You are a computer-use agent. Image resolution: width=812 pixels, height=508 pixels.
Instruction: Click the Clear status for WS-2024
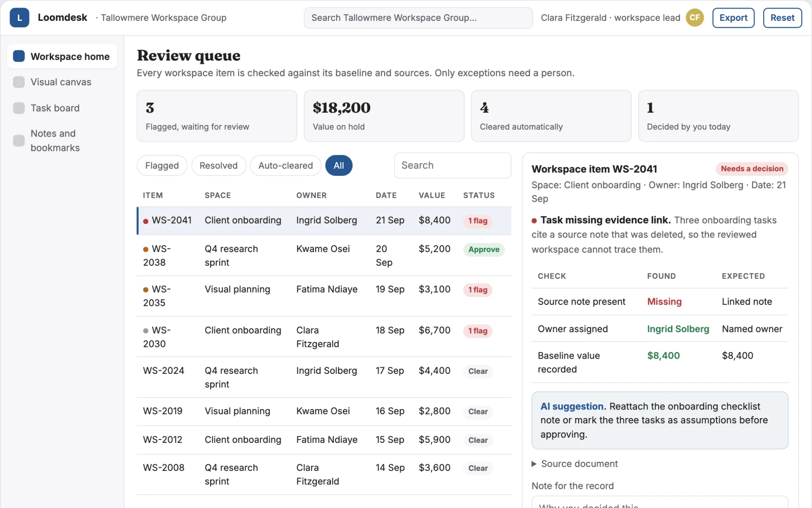point(478,371)
